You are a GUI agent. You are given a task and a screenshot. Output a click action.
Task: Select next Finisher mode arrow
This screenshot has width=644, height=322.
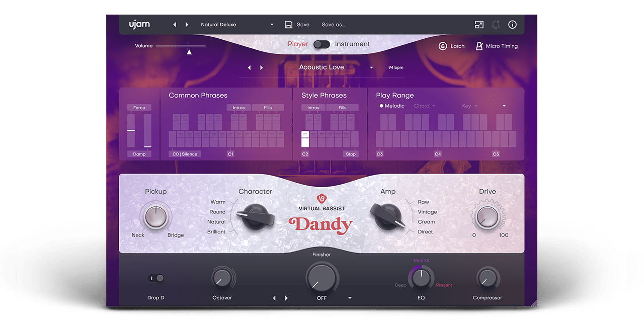pos(286,298)
